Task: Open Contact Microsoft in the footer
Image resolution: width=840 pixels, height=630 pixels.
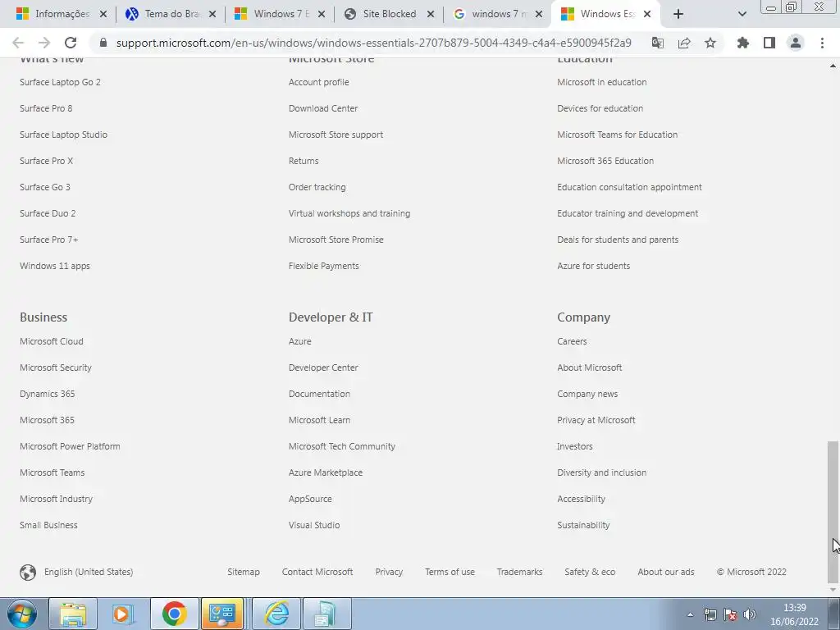Action: [x=317, y=572]
